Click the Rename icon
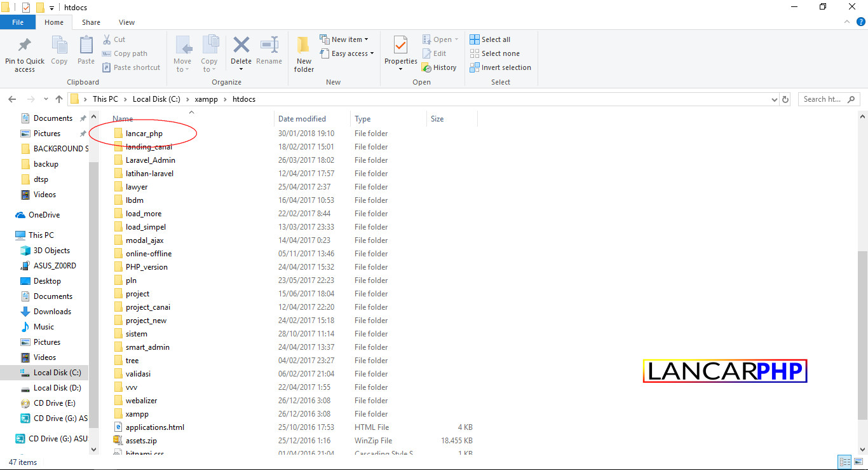868x470 pixels. 269,48
